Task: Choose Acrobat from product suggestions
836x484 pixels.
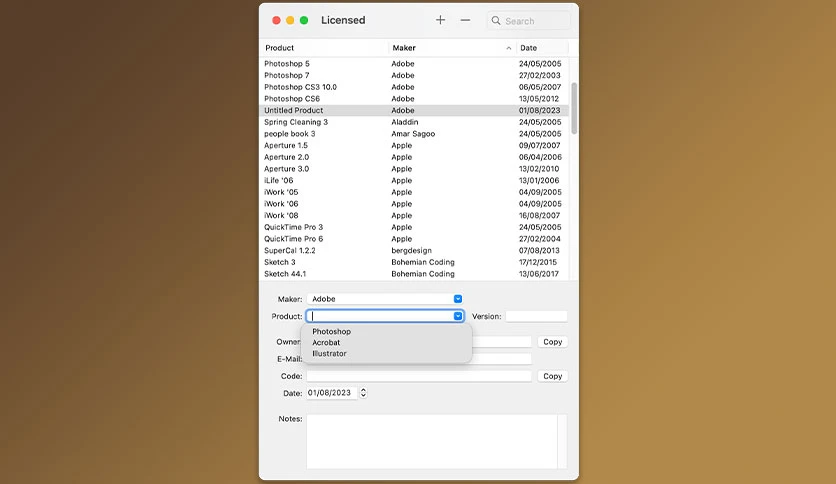Action: point(326,343)
